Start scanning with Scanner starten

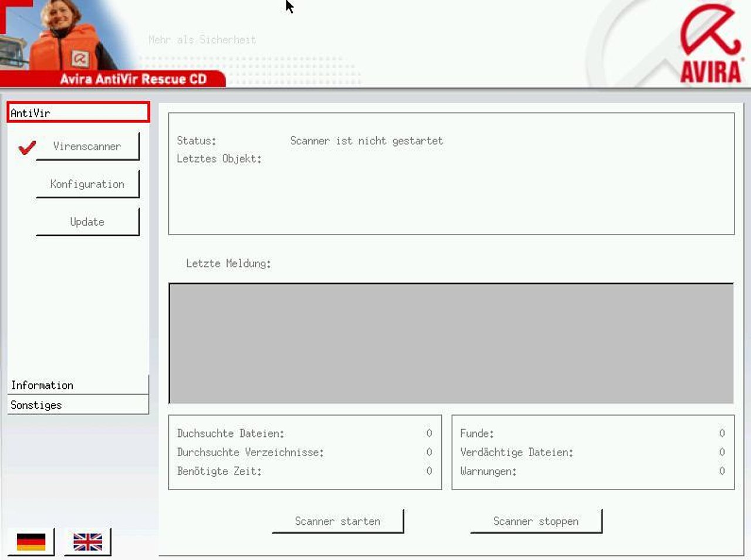point(338,521)
